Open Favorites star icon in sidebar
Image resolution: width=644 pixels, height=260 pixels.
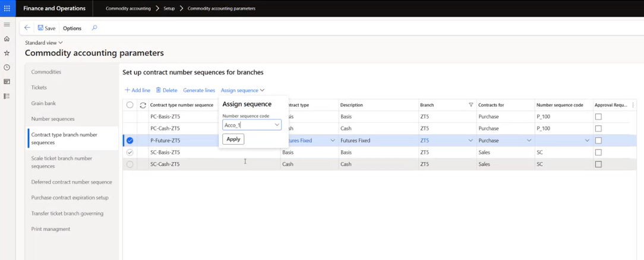(x=7, y=53)
